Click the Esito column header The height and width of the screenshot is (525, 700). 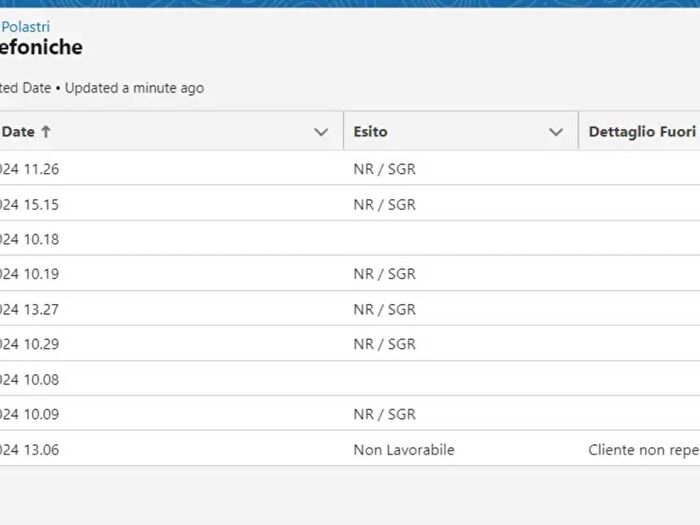(x=370, y=132)
